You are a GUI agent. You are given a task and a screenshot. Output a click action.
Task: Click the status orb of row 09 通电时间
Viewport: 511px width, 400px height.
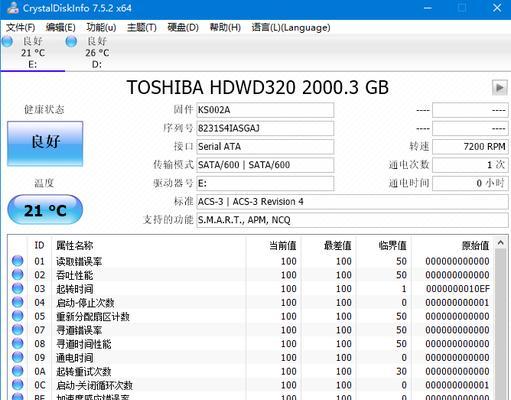pyautogui.click(x=17, y=357)
